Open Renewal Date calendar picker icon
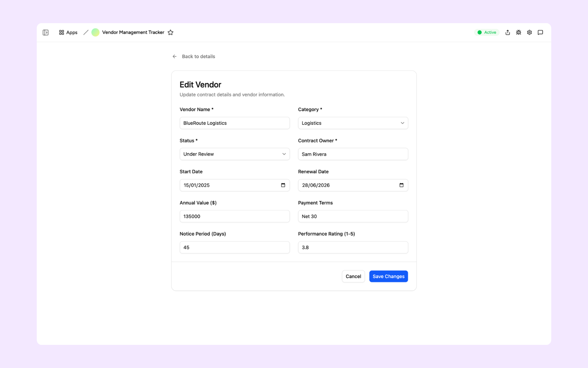 click(x=402, y=185)
